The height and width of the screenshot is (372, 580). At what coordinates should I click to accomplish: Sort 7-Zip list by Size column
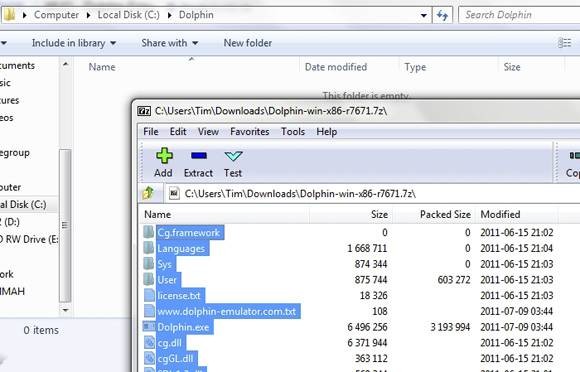(351, 214)
